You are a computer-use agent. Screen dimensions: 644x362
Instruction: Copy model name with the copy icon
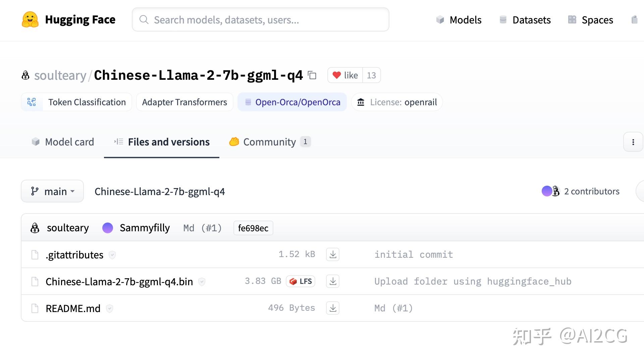pyautogui.click(x=312, y=75)
